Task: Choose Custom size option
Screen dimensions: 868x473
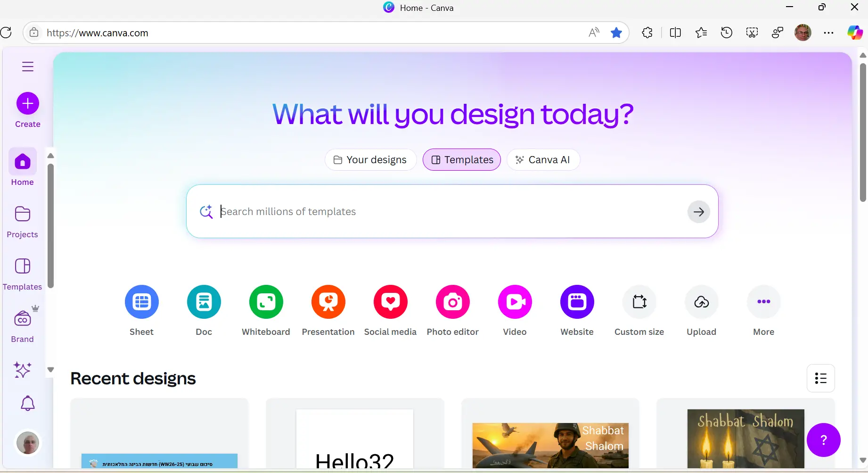Action: tap(639, 302)
